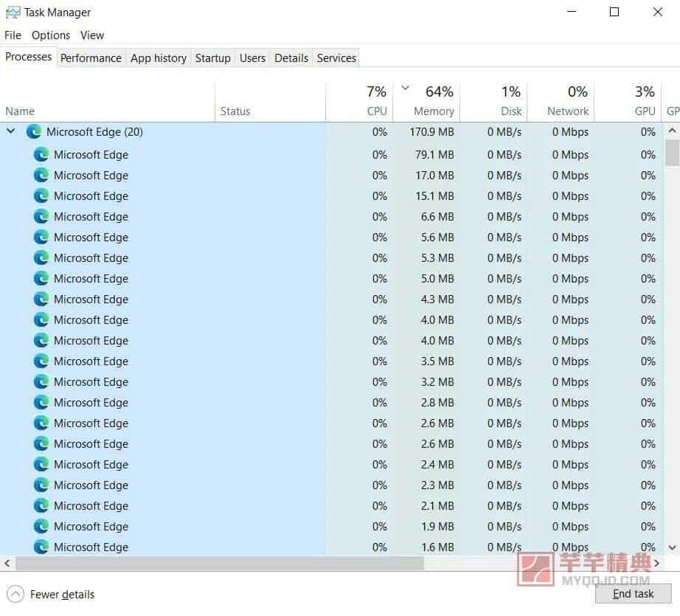Click the 17.0 MB memory value
This screenshot has height=616, width=680.
(x=434, y=176)
